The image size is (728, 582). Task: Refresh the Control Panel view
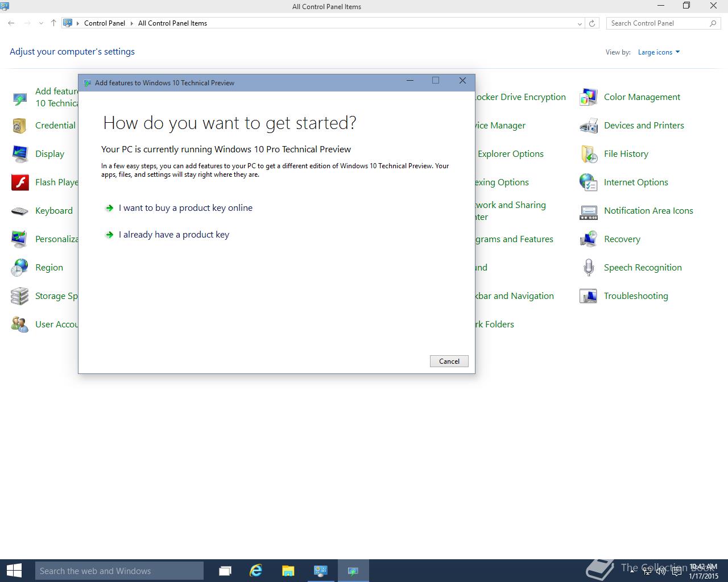pyautogui.click(x=592, y=23)
